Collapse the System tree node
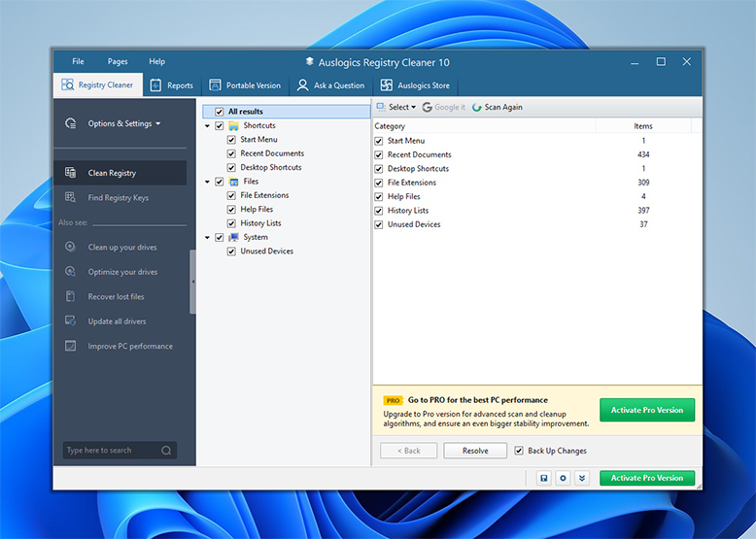Screen dimensions: 756x539 point(207,238)
